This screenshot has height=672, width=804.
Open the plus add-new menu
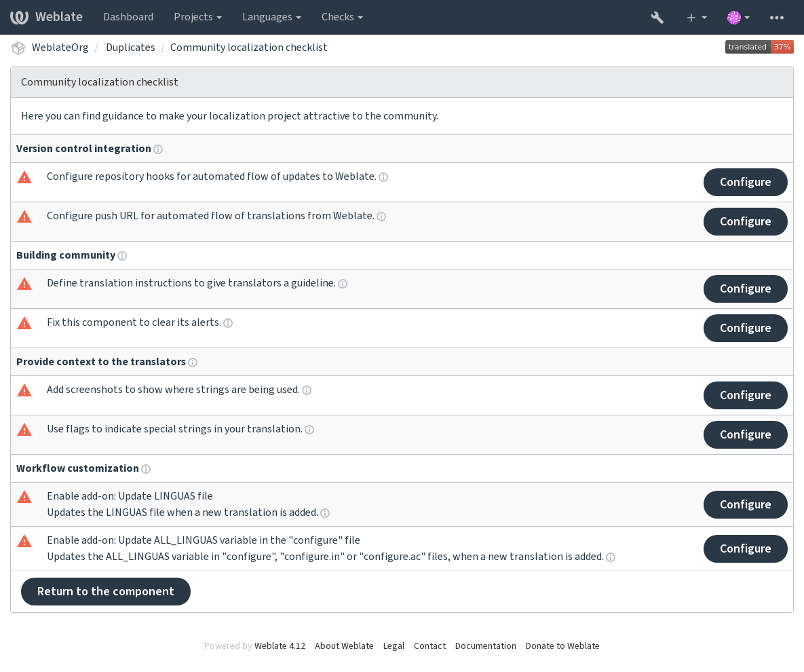coord(696,18)
